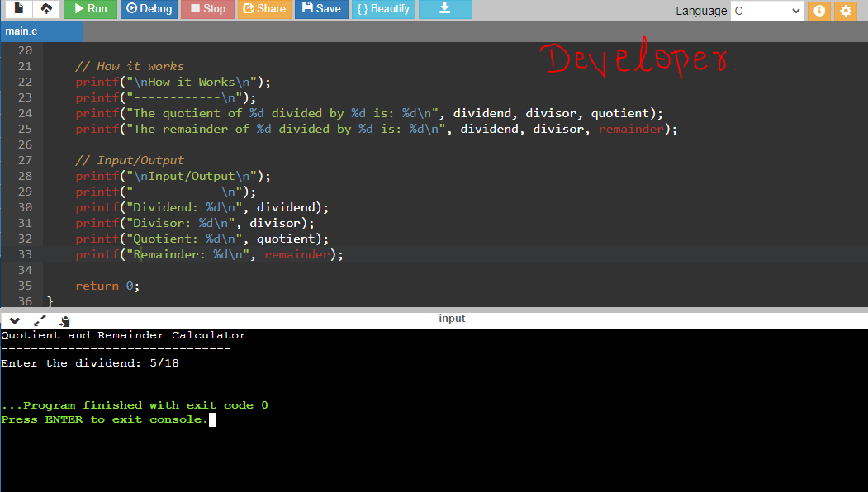Image resolution: width=868 pixels, height=492 pixels.
Task: Save the current code
Action: pyautogui.click(x=320, y=9)
